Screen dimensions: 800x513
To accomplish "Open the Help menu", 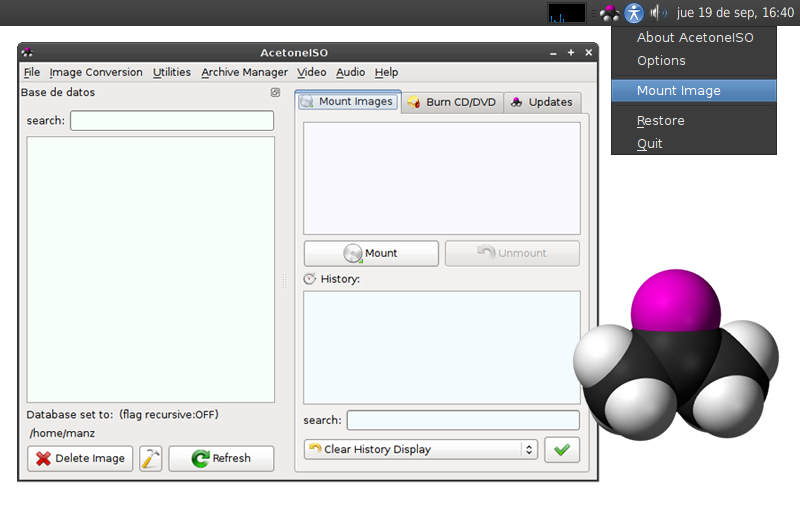I will point(386,72).
